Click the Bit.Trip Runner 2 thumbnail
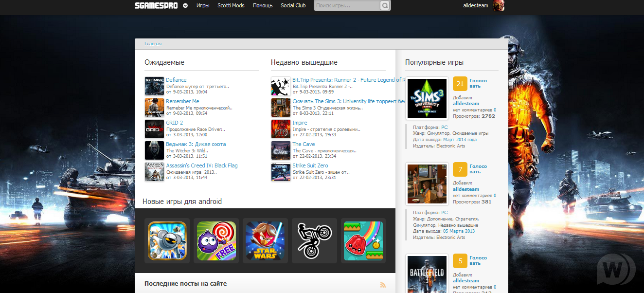 tap(281, 86)
